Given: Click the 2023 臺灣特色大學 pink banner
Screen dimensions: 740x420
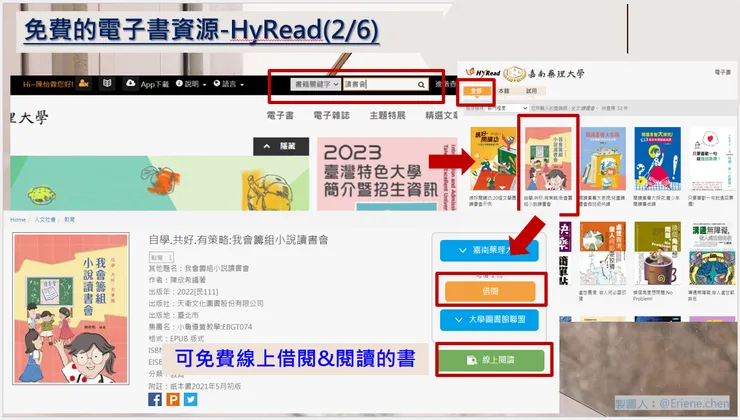Looking at the screenshot, I should (x=387, y=174).
